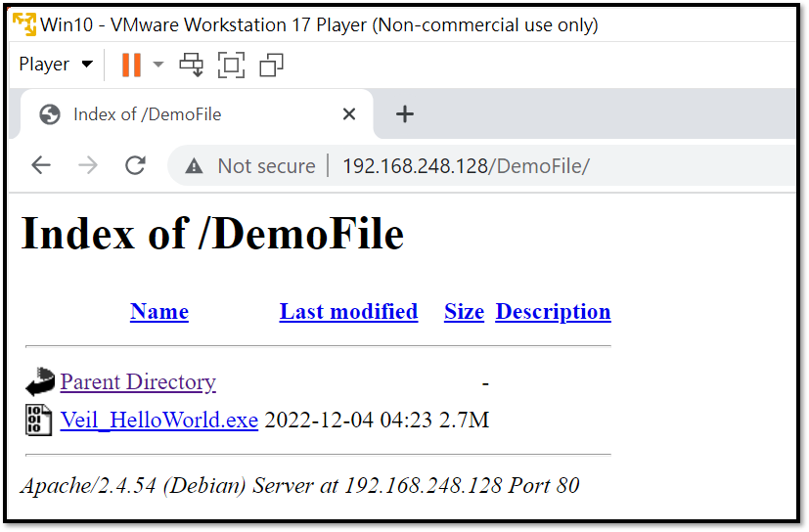Open the Parent Directory link

pyautogui.click(x=138, y=381)
